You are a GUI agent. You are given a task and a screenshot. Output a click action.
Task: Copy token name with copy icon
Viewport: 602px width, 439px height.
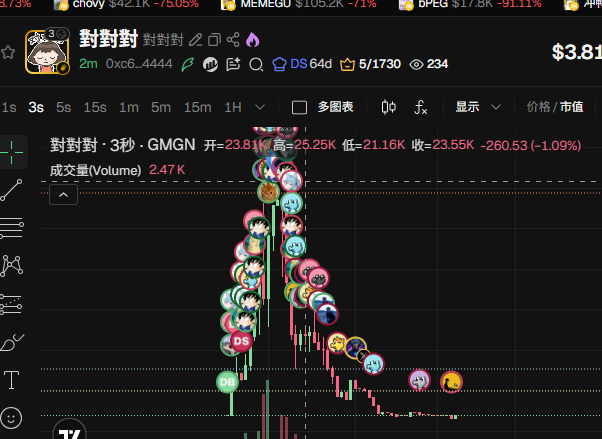(x=214, y=40)
